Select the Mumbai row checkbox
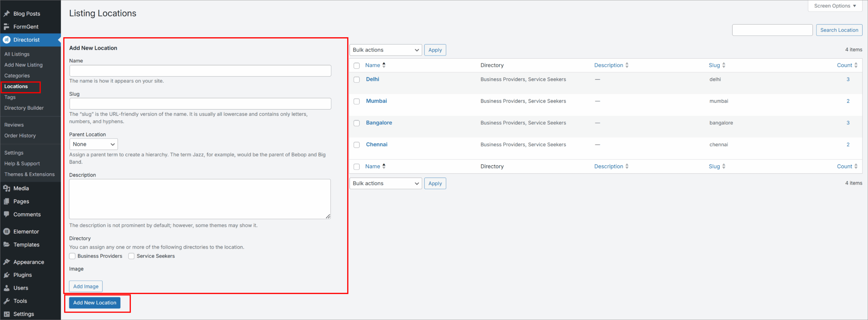The image size is (868, 320). point(356,101)
